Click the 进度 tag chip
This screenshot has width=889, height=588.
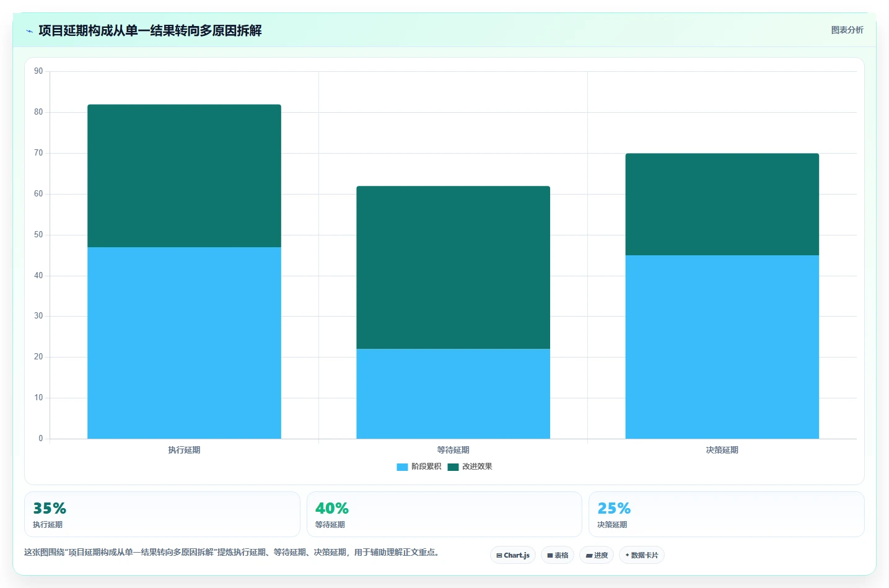coord(597,555)
